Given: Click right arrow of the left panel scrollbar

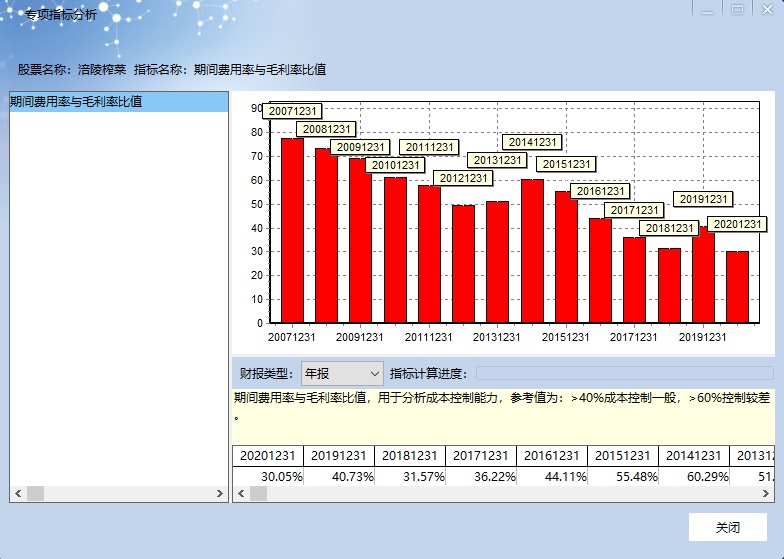Looking at the screenshot, I should pos(221,494).
